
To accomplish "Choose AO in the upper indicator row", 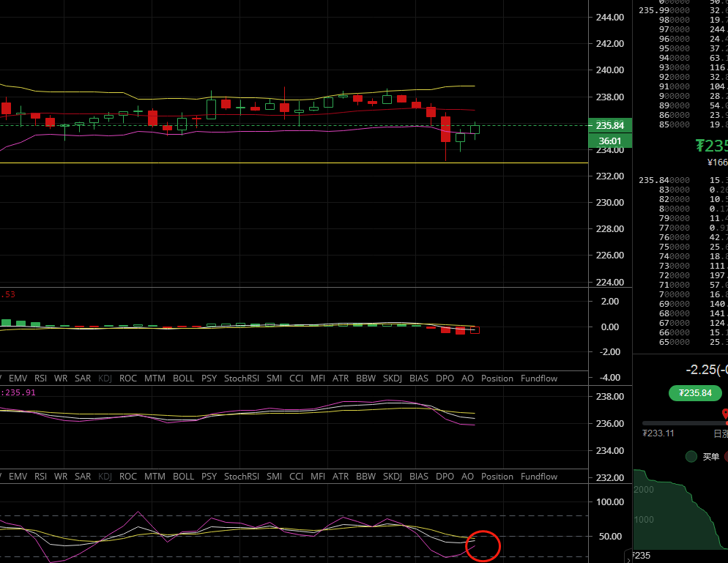I will coord(467,379).
